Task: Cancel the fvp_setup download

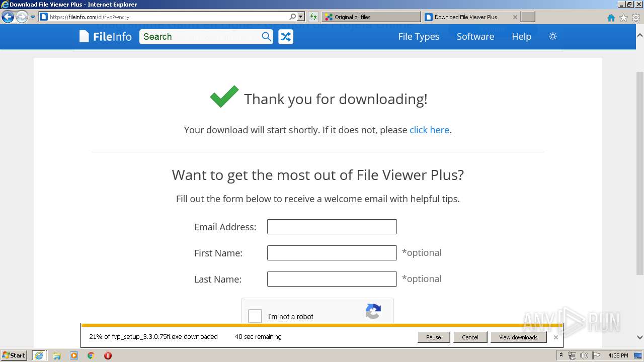Action: 470,337
